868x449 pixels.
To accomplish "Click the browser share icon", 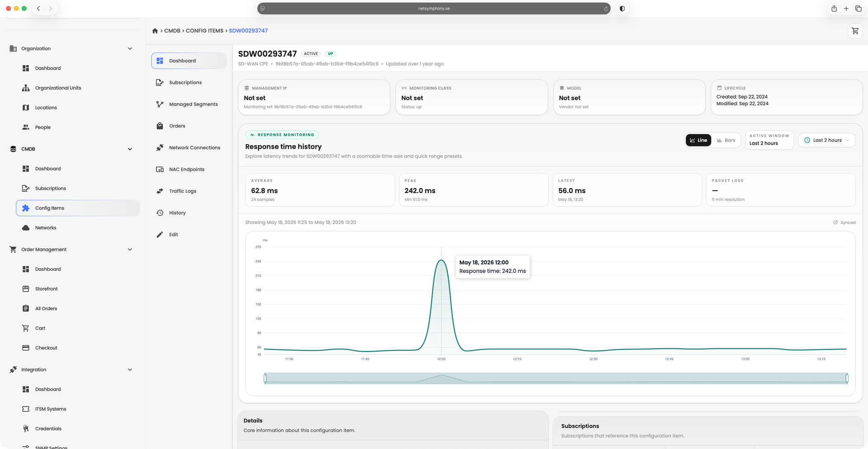I will (834, 9).
